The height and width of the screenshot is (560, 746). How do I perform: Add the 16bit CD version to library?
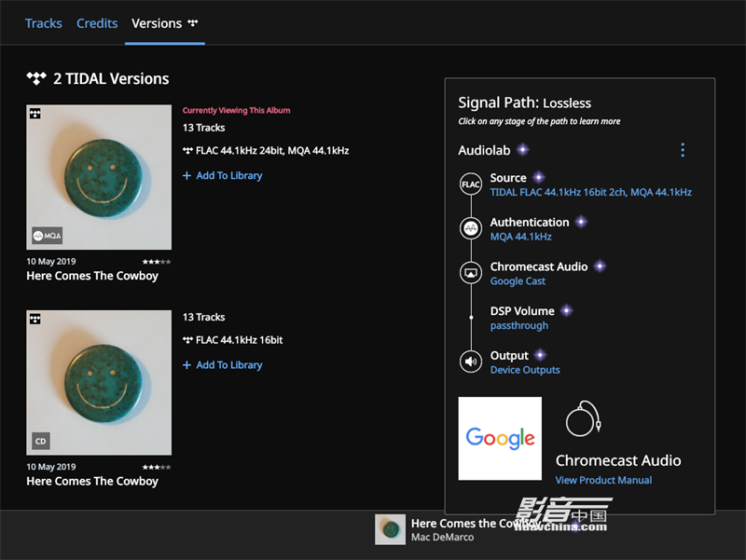[223, 365]
